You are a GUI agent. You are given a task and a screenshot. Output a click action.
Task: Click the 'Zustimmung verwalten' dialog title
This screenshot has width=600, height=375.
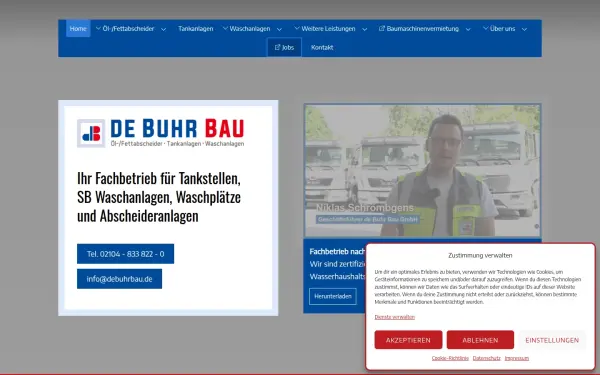480,255
